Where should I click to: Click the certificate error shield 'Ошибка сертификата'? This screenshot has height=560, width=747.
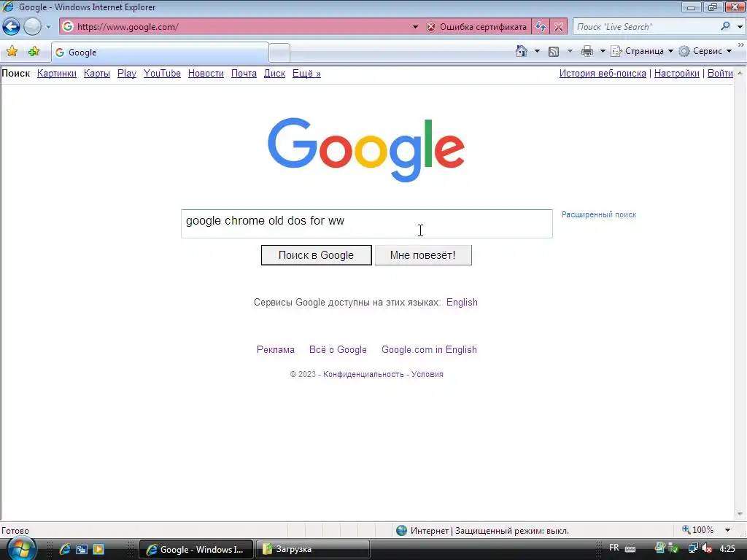coord(477,27)
